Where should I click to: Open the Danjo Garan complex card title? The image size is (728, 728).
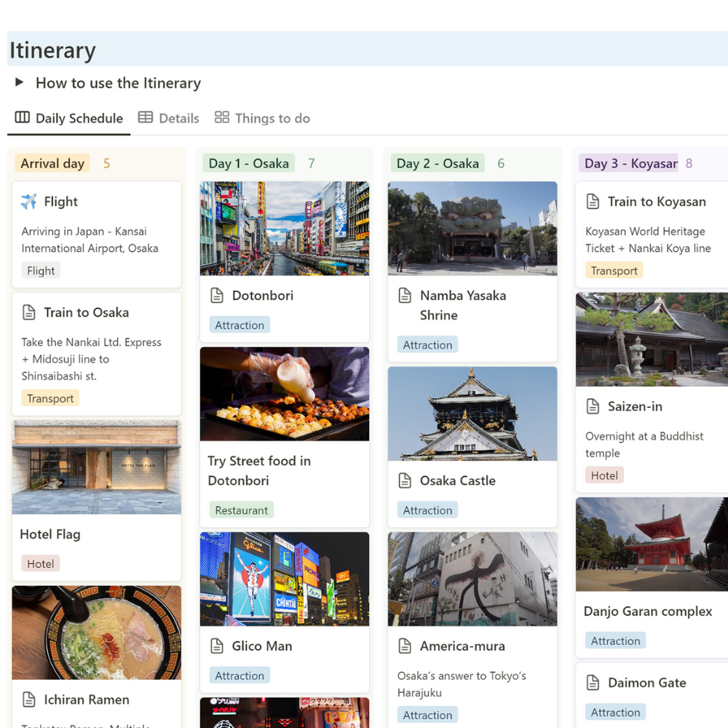point(648,612)
